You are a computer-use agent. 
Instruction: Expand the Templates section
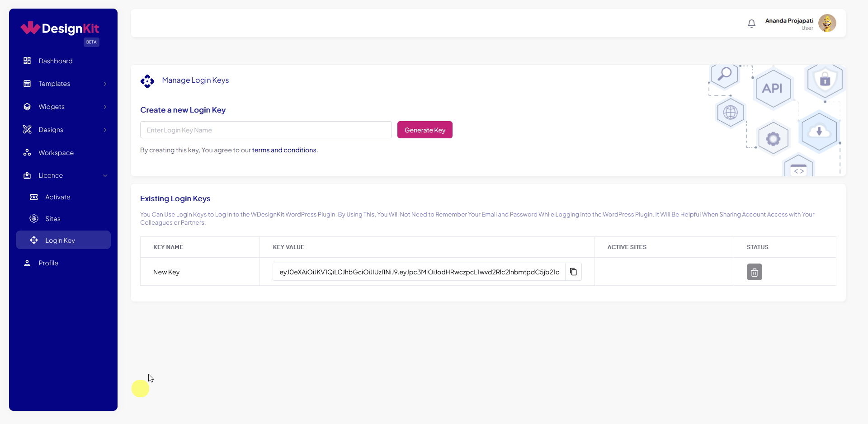54,84
